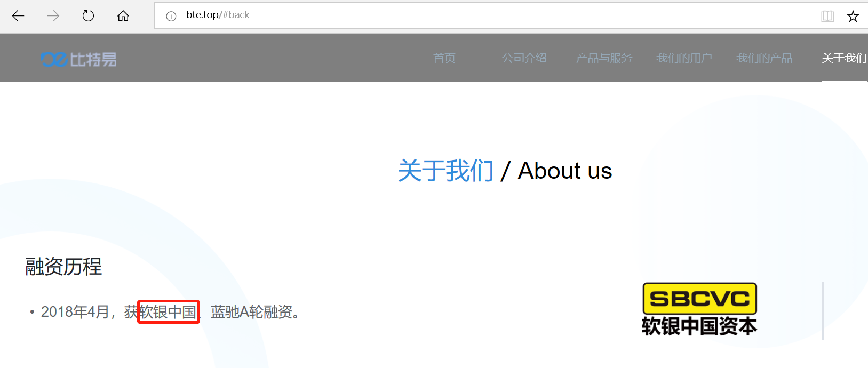The width and height of the screenshot is (868, 368).
Task: Open the 首页 menu item
Action: [444, 58]
